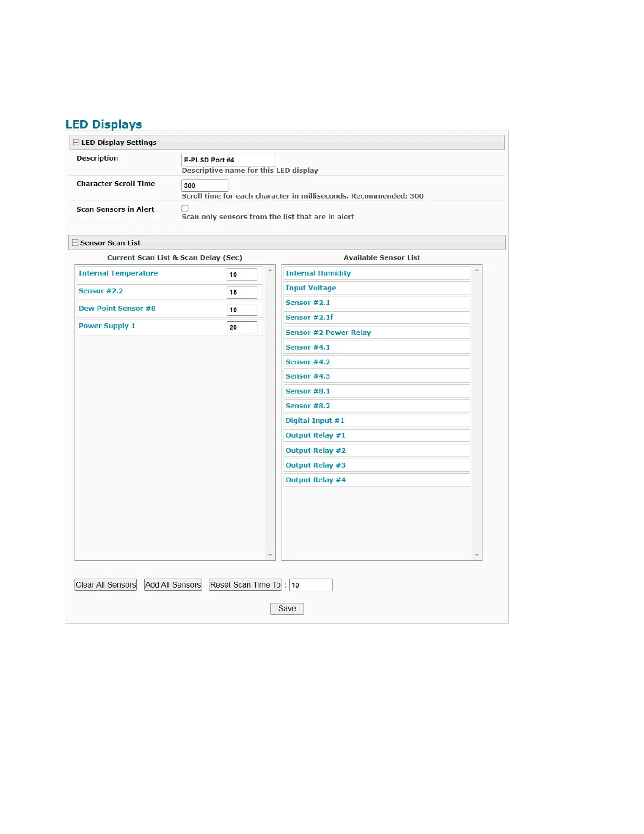Click the Reset Scan Time To button

coord(245,584)
